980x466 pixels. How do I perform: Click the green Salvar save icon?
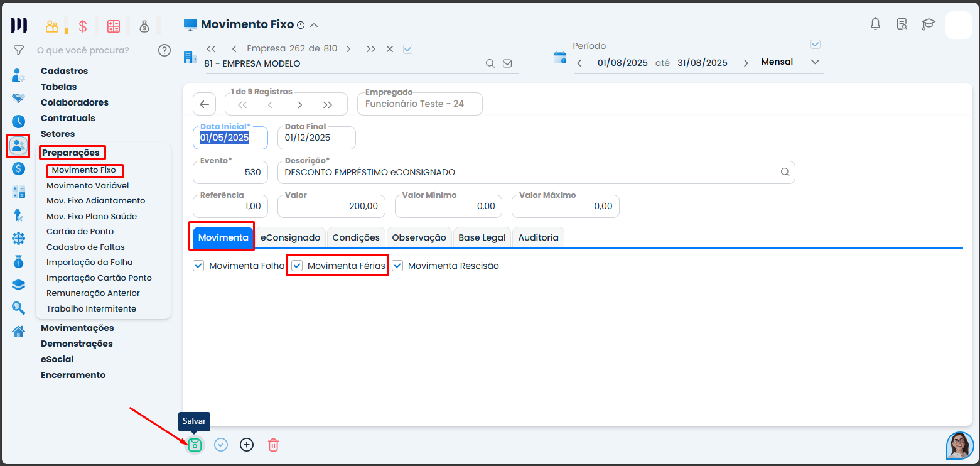pos(195,445)
